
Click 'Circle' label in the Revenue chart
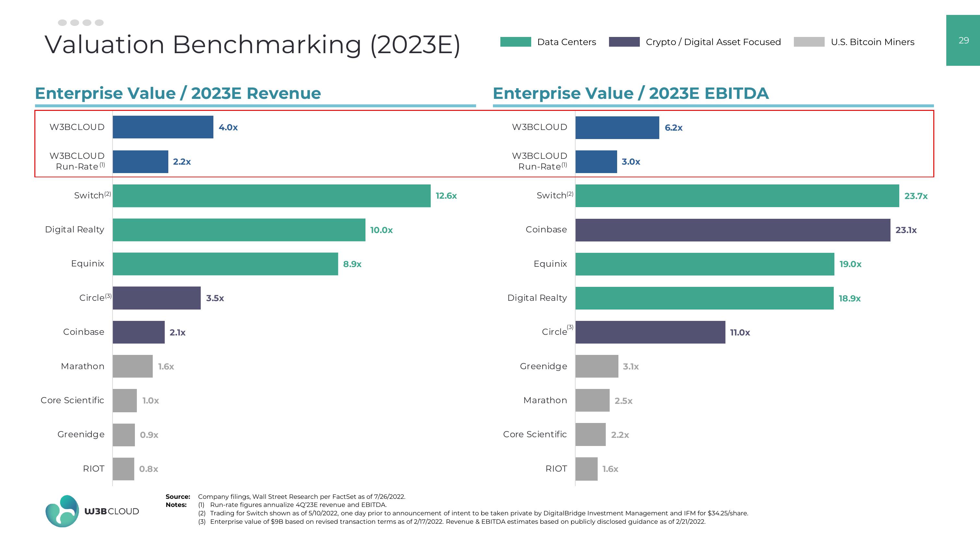92,298
